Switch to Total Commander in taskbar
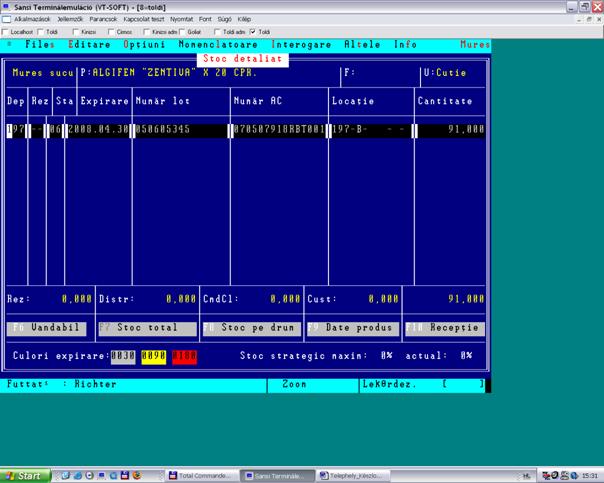The height and width of the screenshot is (483, 604). tap(203, 476)
